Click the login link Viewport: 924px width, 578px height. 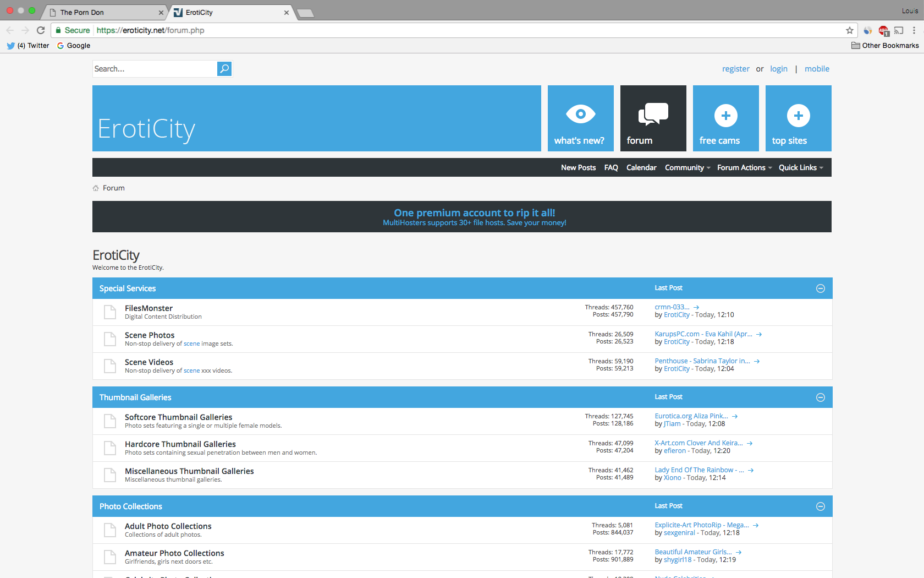point(779,69)
